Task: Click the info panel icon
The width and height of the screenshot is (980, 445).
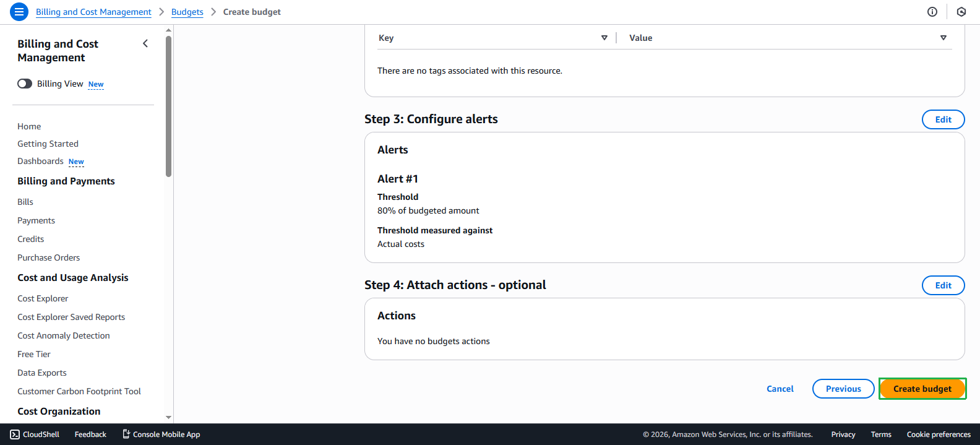Action: pos(932,12)
